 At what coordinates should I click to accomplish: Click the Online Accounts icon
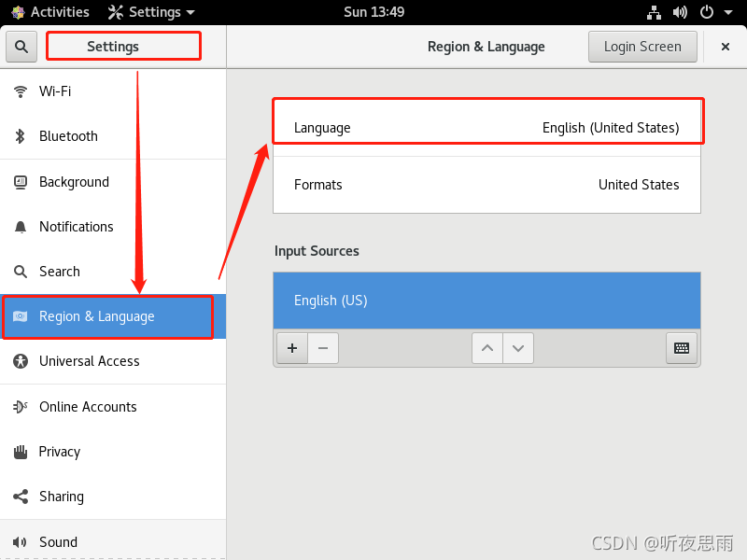tap(21, 407)
